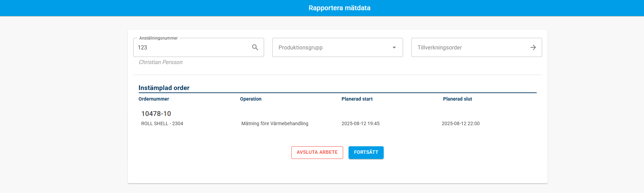The width and height of the screenshot is (644, 193).
Task: Click the employee name Christian Persson
Action: coord(160,62)
